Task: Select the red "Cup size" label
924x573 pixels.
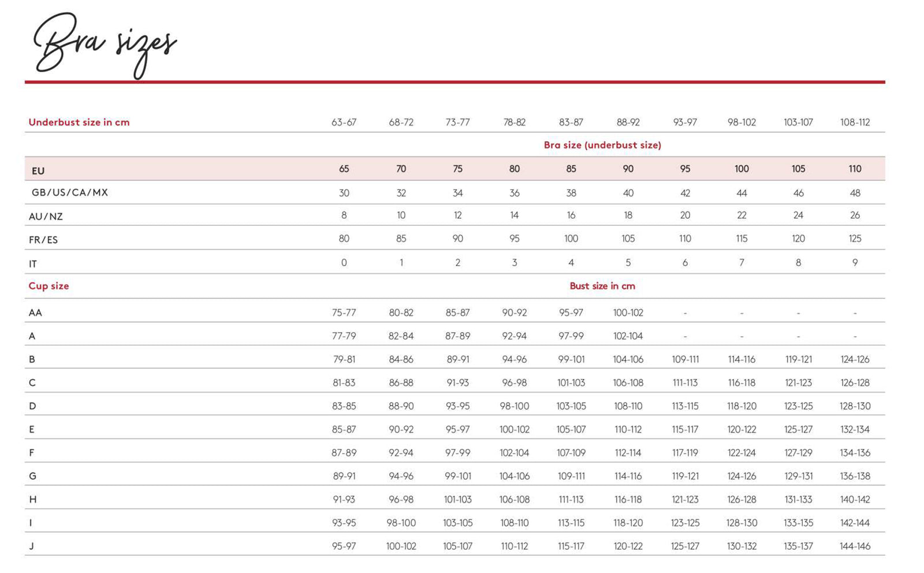Action: tap(49, 286)
